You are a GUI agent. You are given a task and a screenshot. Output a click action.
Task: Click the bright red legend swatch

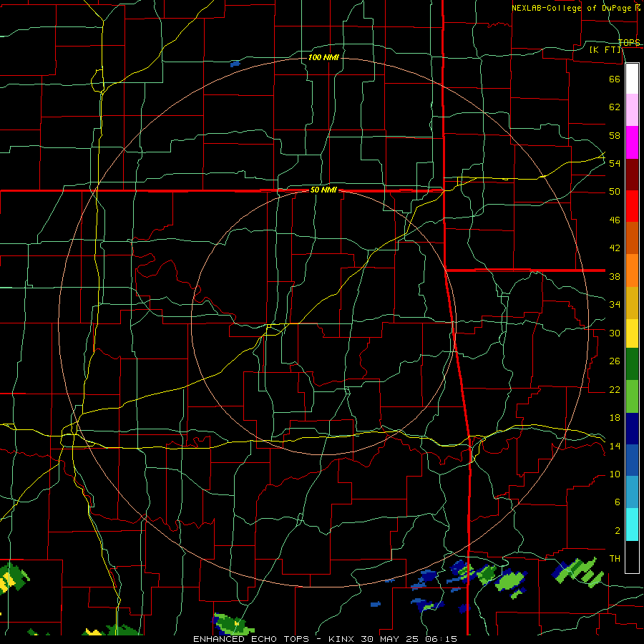point(632,206)
